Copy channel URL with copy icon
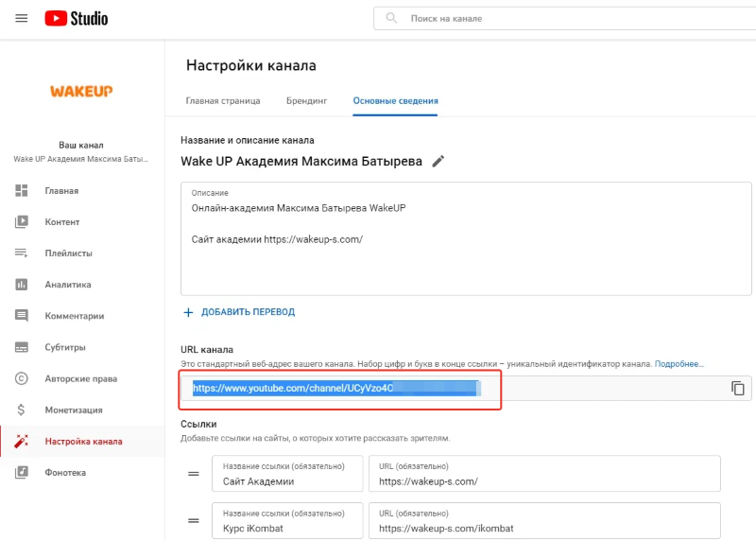 coord(738,388)
